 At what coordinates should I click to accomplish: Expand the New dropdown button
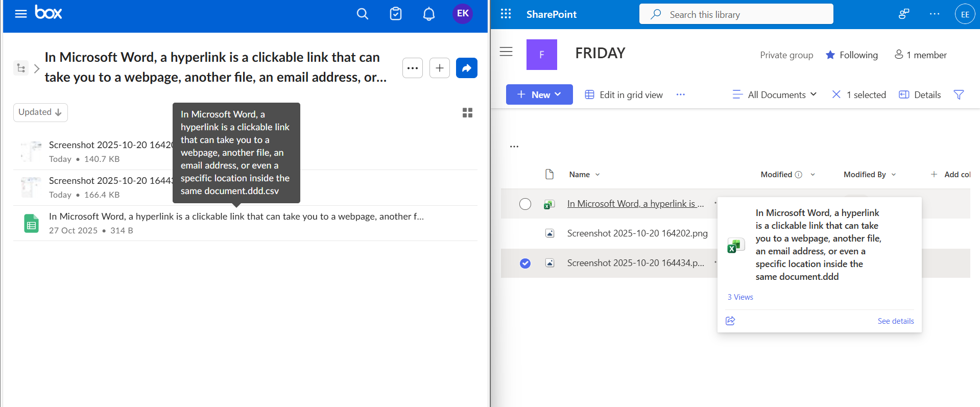(539, 94)
